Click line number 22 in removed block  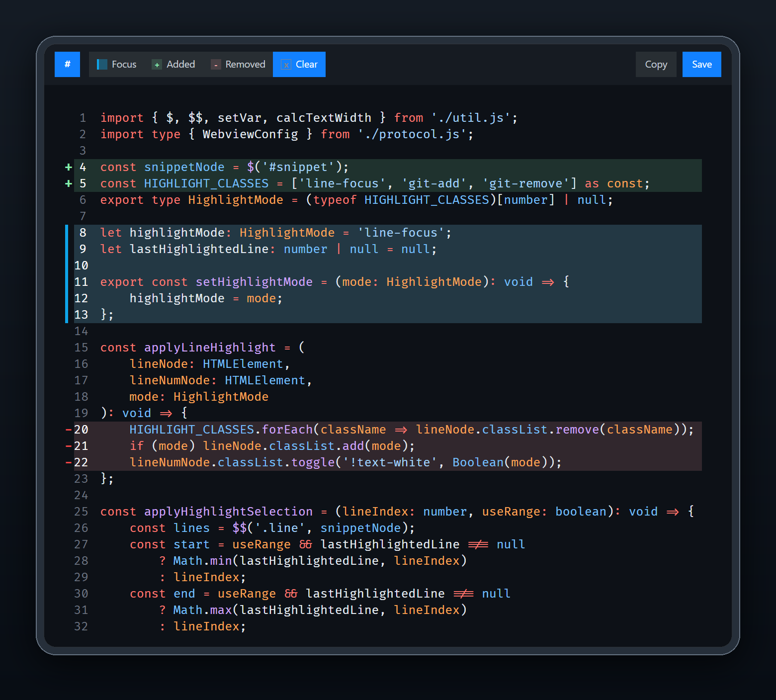pyautogui.click(x=81, y=462)
